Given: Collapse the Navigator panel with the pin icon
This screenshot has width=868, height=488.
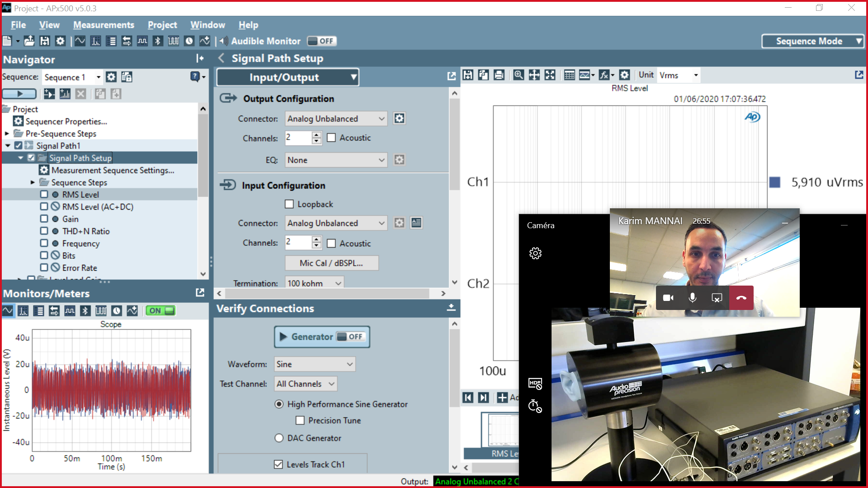Looking at the screenshot, I should (200, 58).
